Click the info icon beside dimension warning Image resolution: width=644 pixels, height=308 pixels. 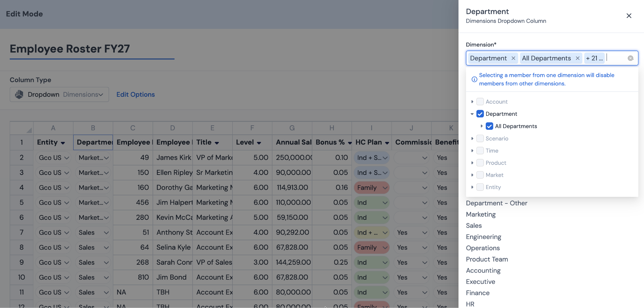[x=474, y=79]
